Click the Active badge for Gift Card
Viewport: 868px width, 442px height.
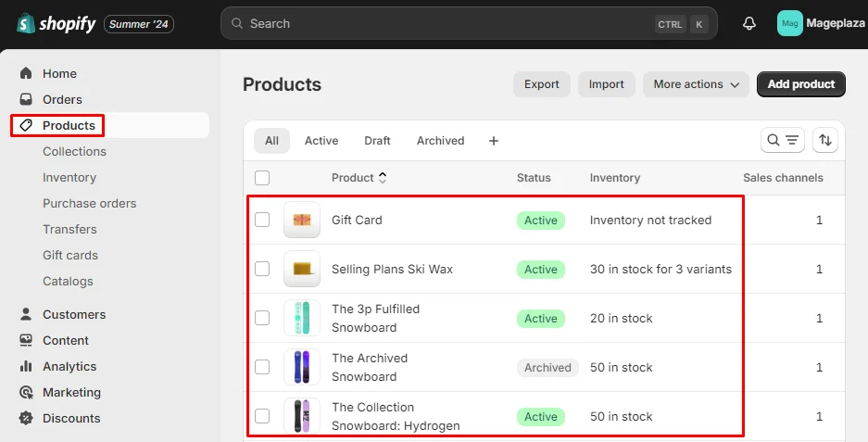pos(541,220)
